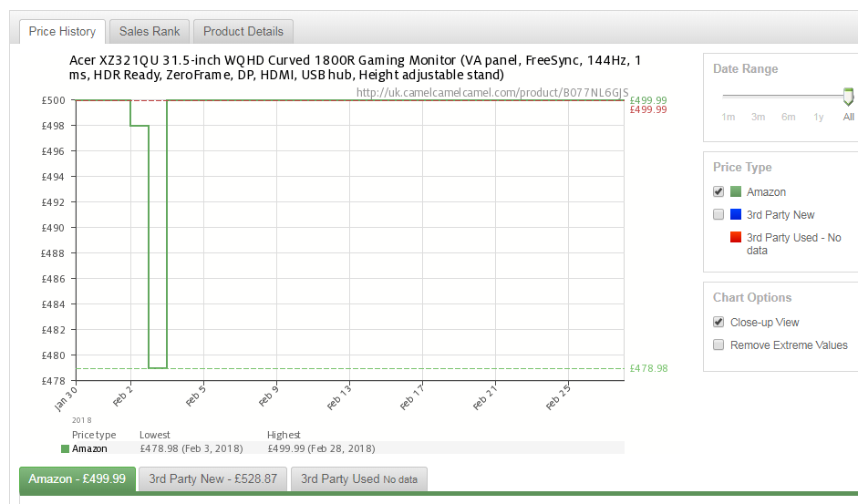Viewport: 858px width, 504px height.
Task: Switch to the Price History tab
Action: (62, 32)
